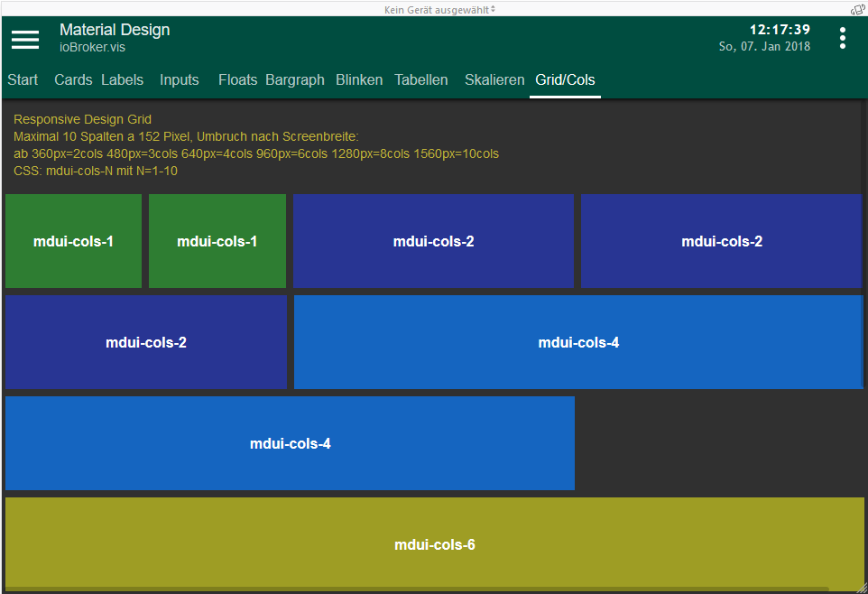Select the Labels tab
The width and height of the screenshot is (868, 594).
click(x=122, y=80)
